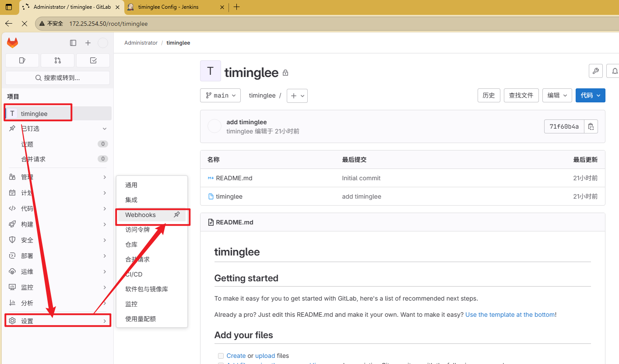Expand the 代码 sidebar section
This screenshot has width=619, height=364.
point(58,209)
